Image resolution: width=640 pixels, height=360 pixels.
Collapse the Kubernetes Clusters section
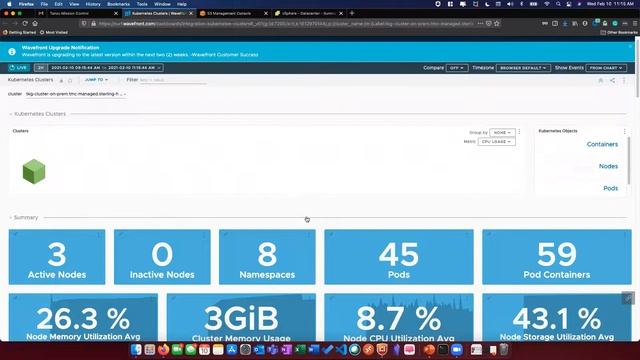(x=11, y=114)
